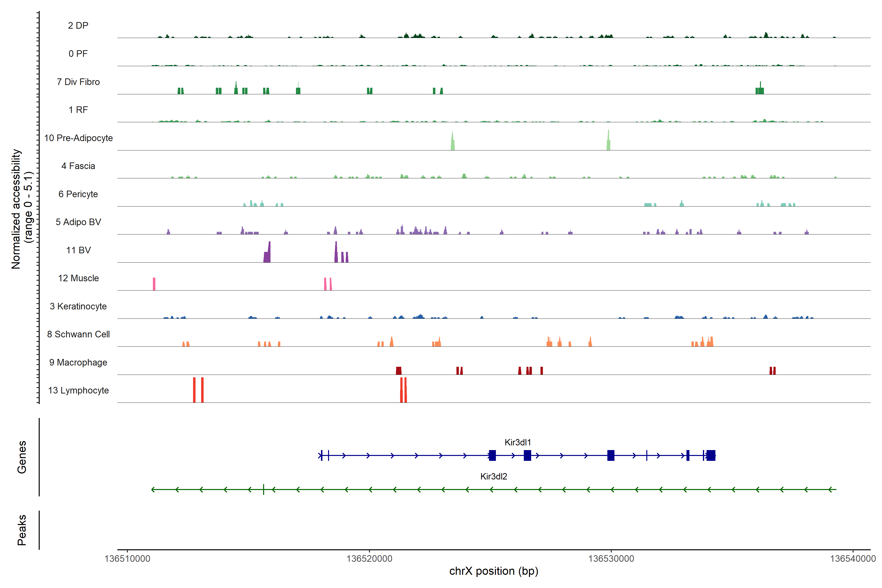Click the 3 Keratinocyte track label
882x588 pixels.
(x=78, y=306)
